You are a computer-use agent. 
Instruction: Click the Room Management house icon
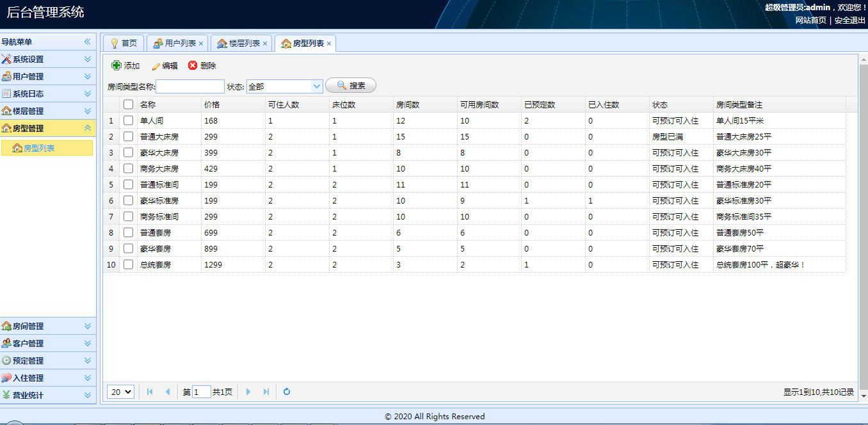click(x=6, y=326)
